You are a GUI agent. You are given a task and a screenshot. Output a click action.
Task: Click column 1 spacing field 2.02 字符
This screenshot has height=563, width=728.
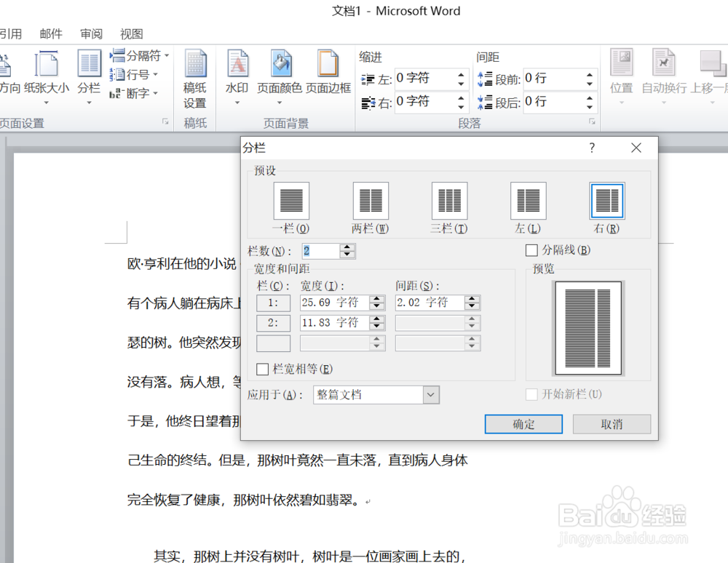coord(430,303)
